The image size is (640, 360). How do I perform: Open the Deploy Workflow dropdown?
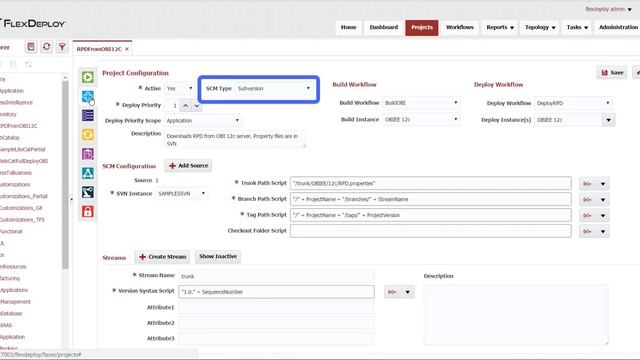pyautogui.click(x=573, y=103)
